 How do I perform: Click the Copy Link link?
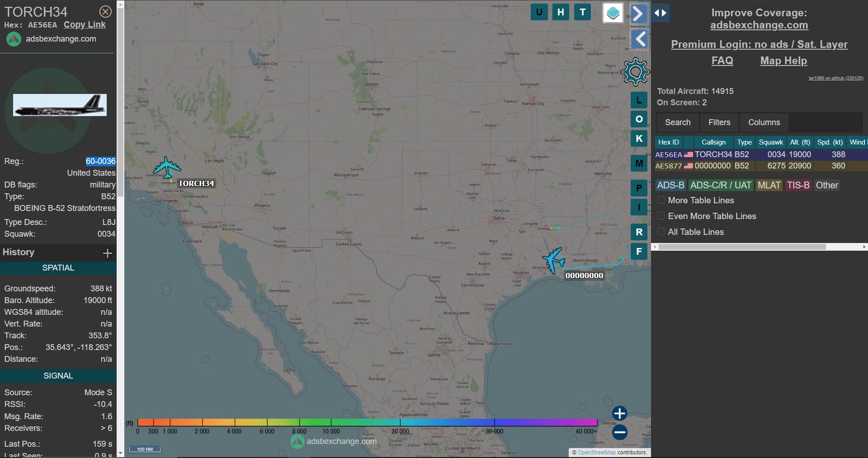(x=85, y=25)
